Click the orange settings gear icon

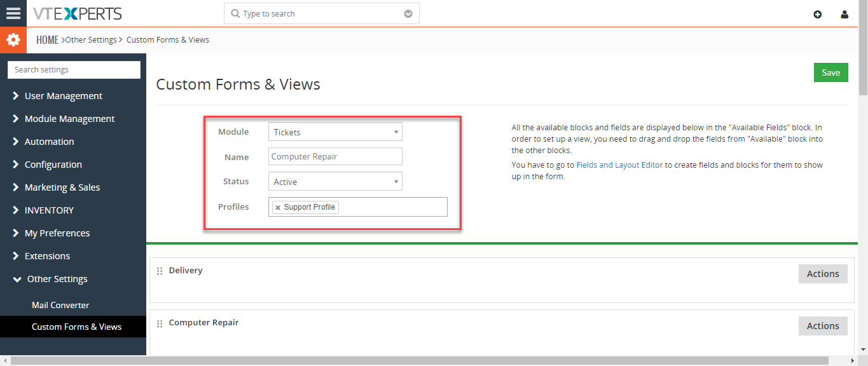click(13, 40)
